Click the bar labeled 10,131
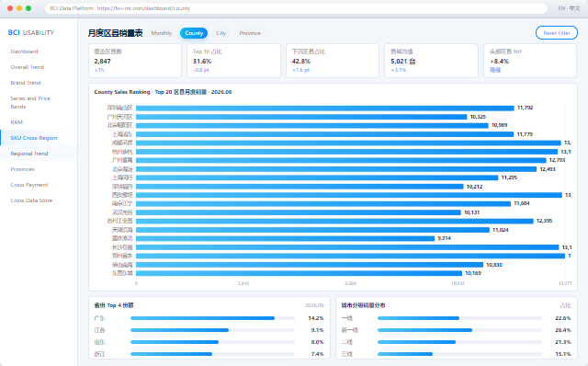Image resolution: width=588 pixels, height=366 pixels. point(298,212)
